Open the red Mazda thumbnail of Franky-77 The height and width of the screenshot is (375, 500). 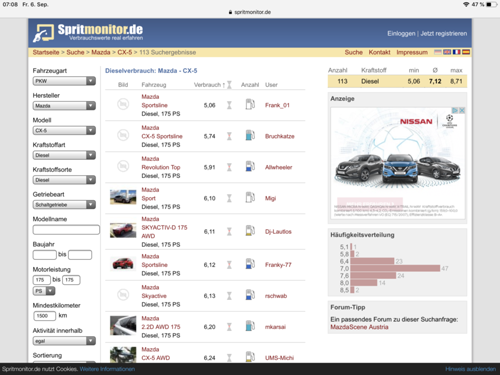tap(123, 264)
